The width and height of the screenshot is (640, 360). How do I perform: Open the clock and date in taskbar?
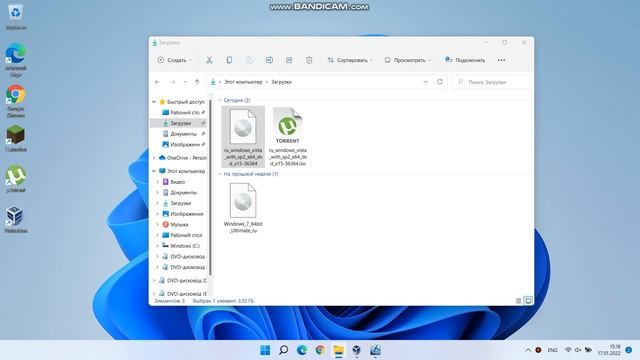[x=609, y=350]
